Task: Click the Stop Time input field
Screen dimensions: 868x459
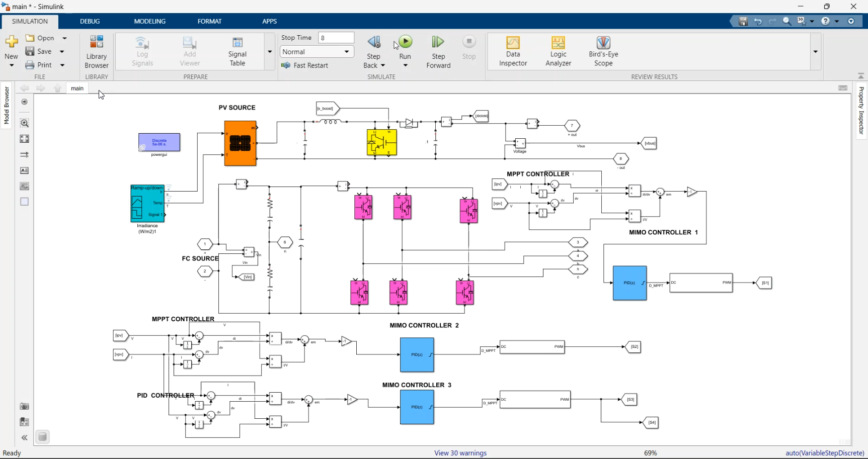Action: [x=336, y=38]
